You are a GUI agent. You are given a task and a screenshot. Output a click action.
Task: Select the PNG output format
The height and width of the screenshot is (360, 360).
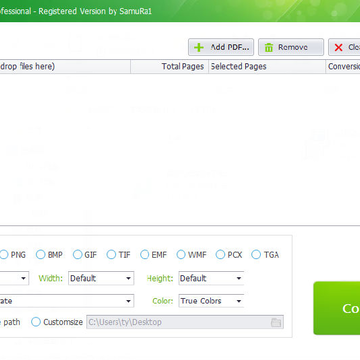[x=4, y=255]
